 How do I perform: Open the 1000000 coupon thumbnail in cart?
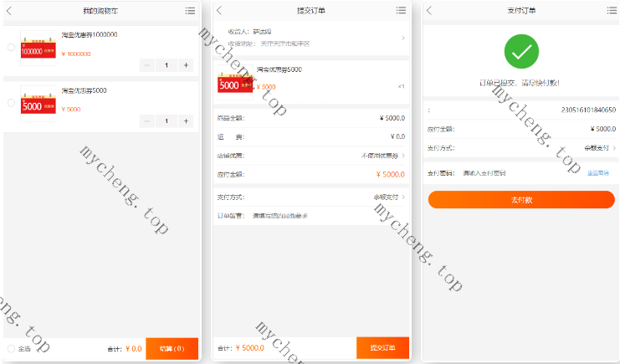click(38, 48)
